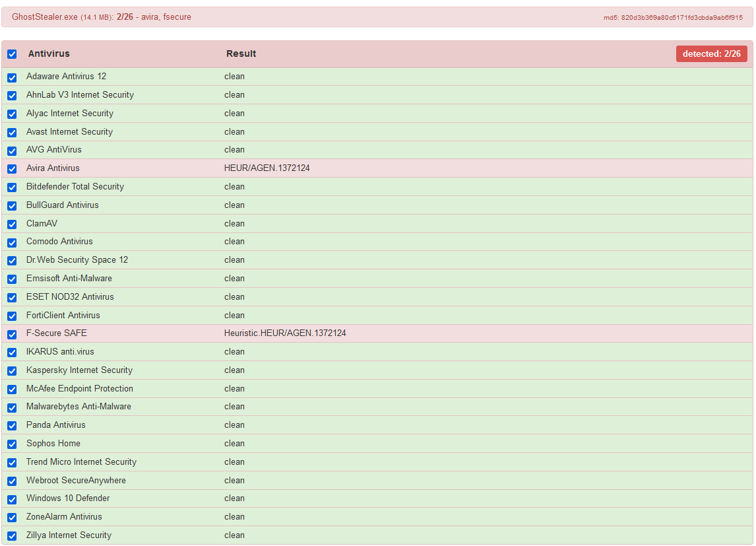The image size is (756, 546).
Task: Click the 'Antivirus' column header
Action: click(x=49, y=53)
